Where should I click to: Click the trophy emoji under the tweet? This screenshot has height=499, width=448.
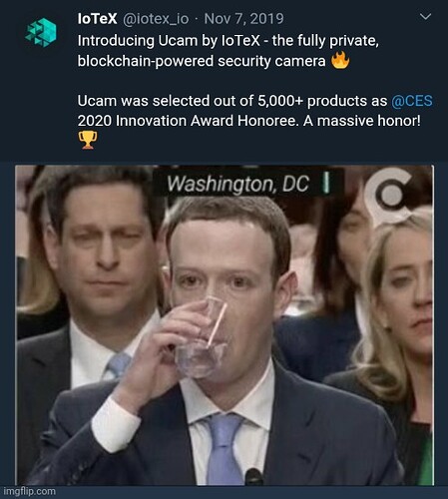[88, 140]
